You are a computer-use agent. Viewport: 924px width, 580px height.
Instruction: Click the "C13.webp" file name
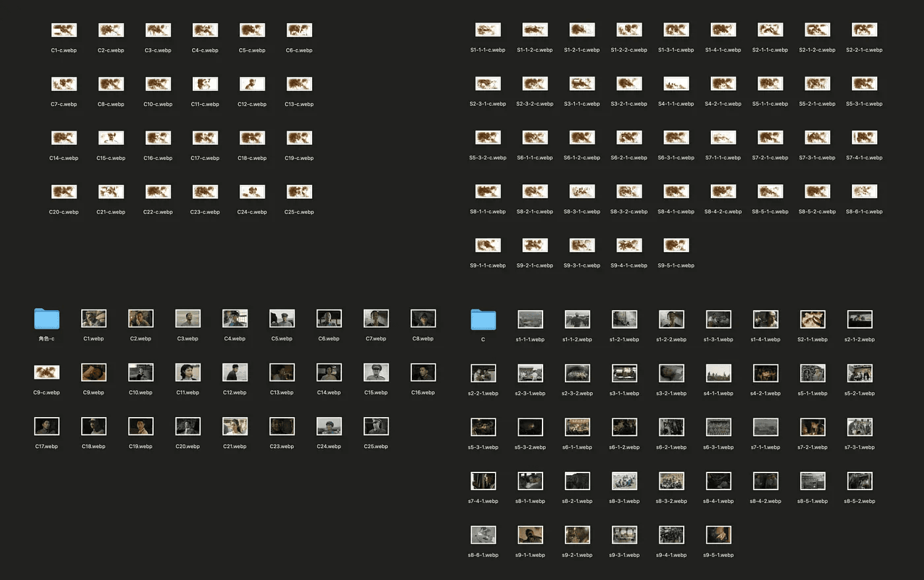click(x=282, y=393)
